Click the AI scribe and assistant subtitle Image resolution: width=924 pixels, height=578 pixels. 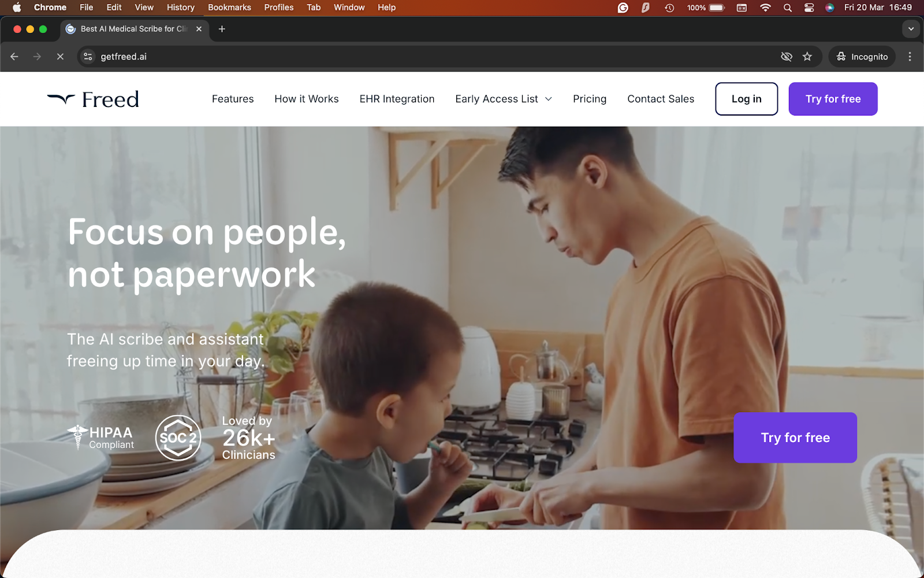(166, 350)
